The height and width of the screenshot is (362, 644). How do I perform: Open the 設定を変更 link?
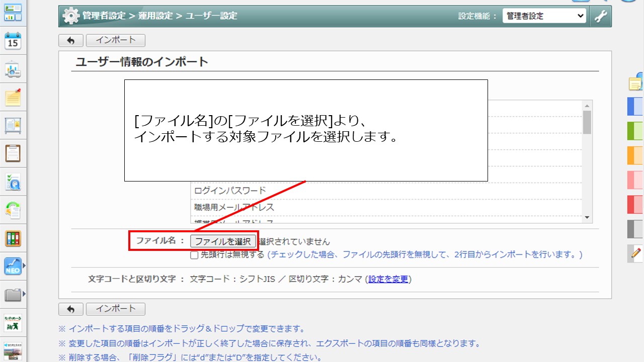(x=388, y=279)
